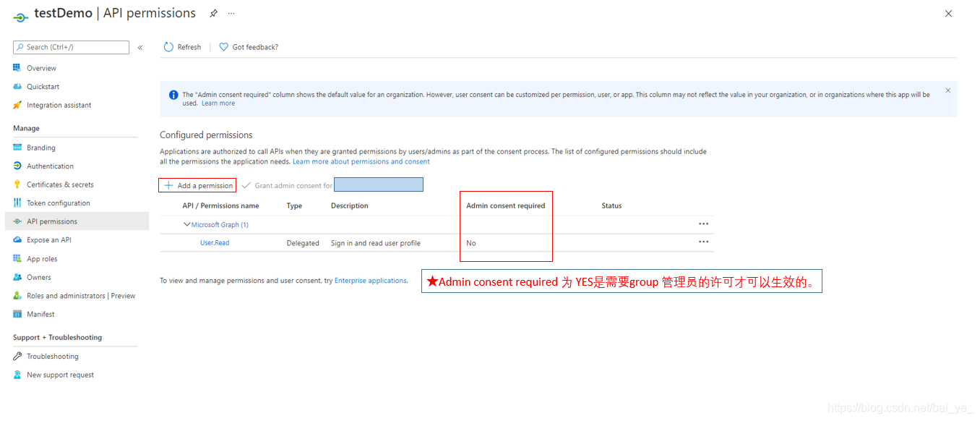Image resolution: width=980 pixels, height=421 pixels.
Task: Click 'Sign in and read user profile' description
Action: (376, 243)
